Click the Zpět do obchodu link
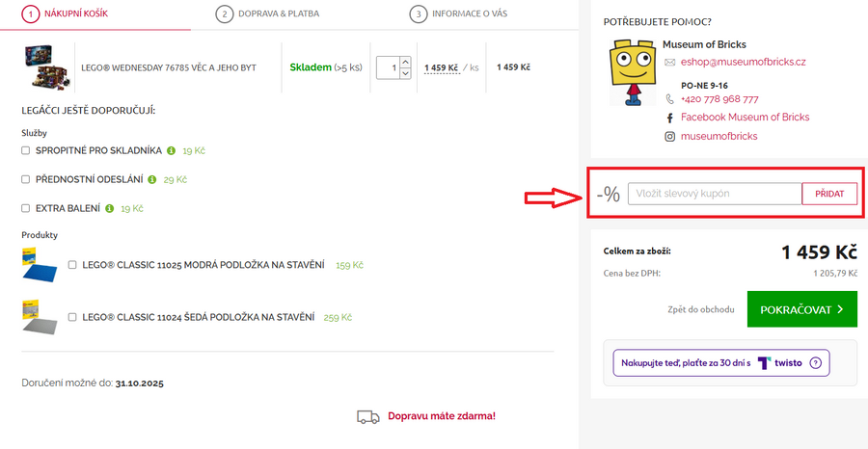This screenshot has width=868, height=449. 701,309
